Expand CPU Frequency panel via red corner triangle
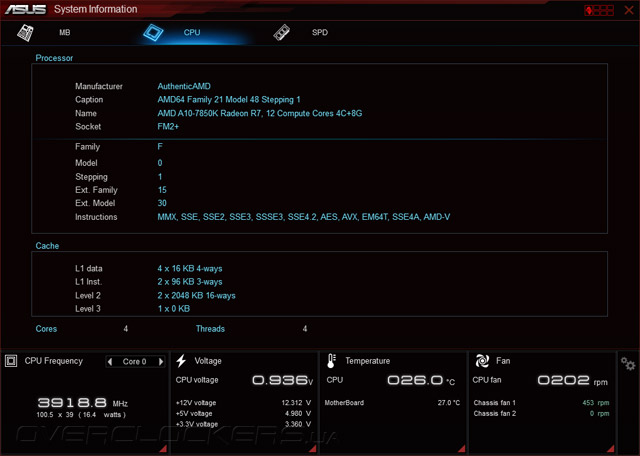This screenshot has width=640, height=456. (x=163, y=449)
